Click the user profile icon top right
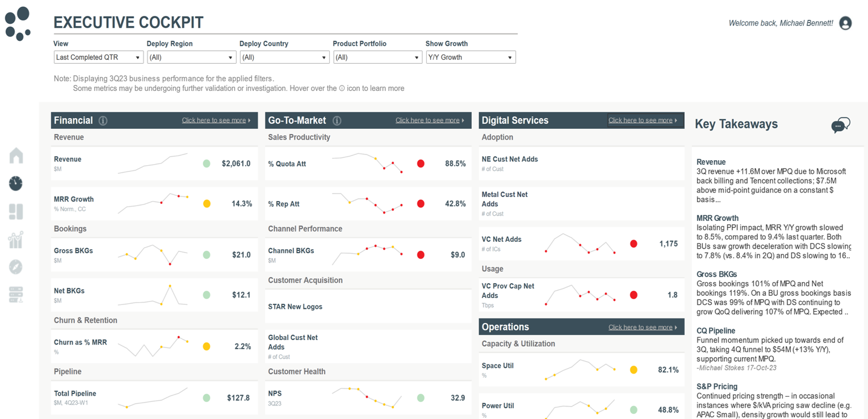 [x=845, y=23]
